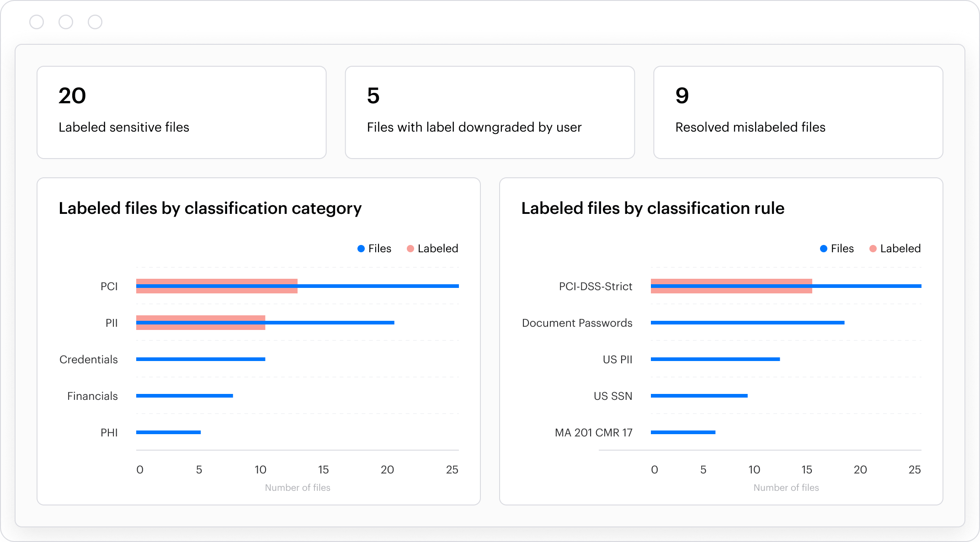This screenshot has height=542, width=980.
Task: Toggle Files series visibility in rule chart legend
Action: pyautogui.click(x=837, y=249)
